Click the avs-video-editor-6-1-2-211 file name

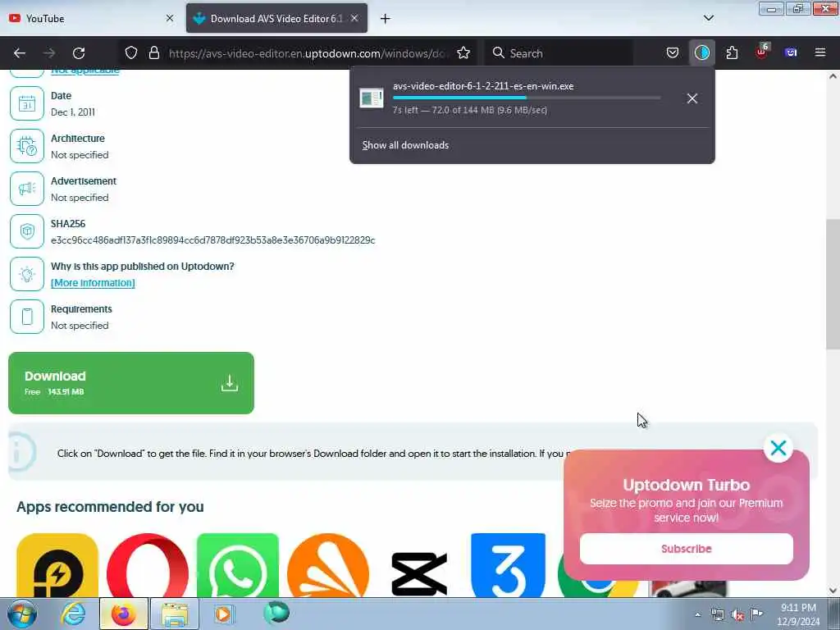click(483, 85)
